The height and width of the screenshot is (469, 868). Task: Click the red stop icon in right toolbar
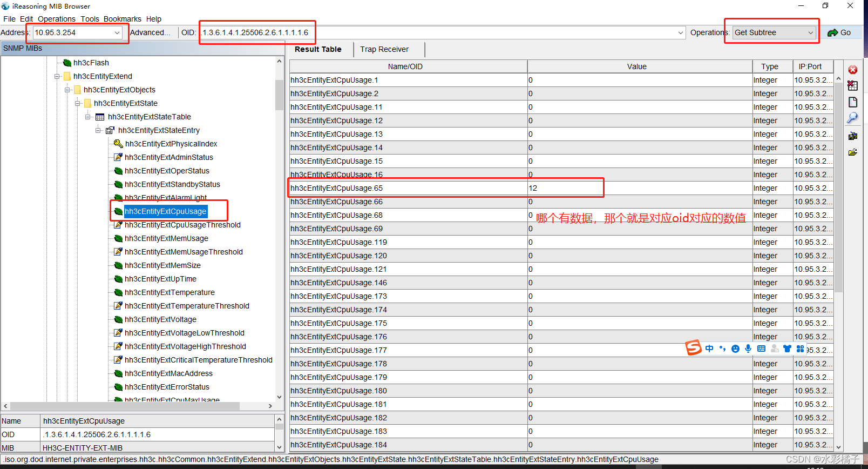click(x=853, y=70)
